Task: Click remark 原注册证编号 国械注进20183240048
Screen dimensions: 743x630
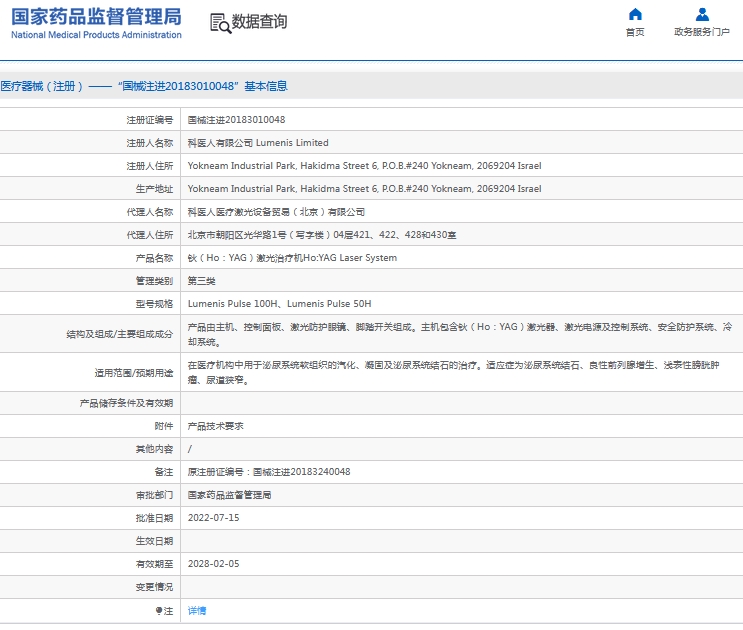Action: point(269,472)
